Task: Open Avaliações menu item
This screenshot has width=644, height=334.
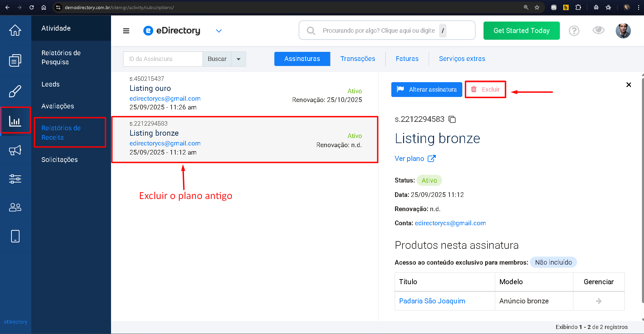Action: pos(58,106)
